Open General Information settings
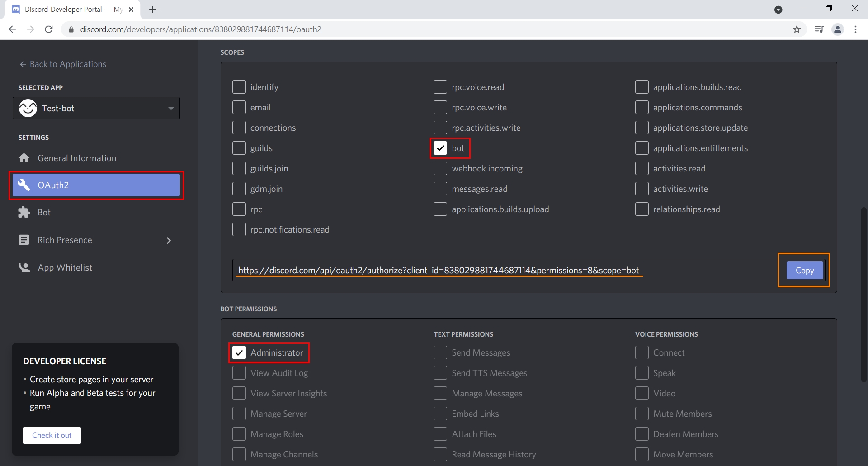The height and width of the screenshot is (466, 868). click(96, 158)
